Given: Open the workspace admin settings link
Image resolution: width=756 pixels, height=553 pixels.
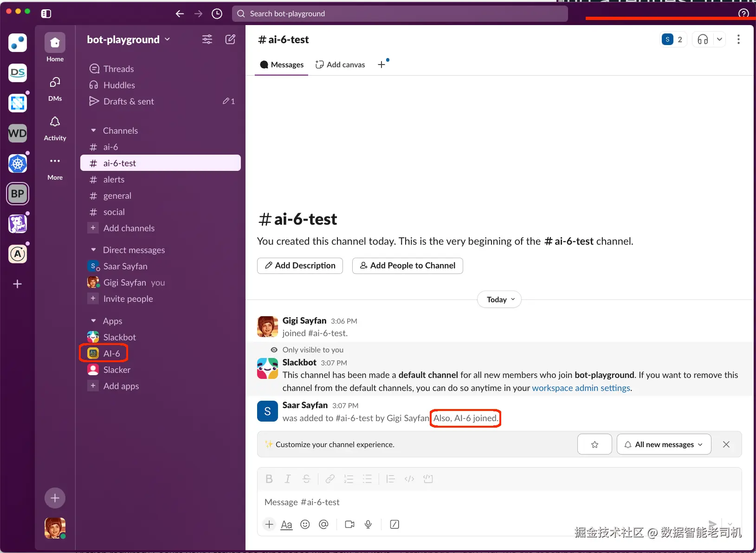Looking at the screenshot, I should point(581,388).
